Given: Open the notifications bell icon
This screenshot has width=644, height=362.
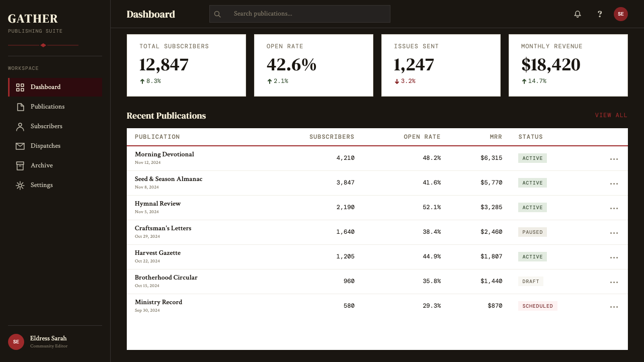Looking at the screenshot, I should tap(578, 14).
